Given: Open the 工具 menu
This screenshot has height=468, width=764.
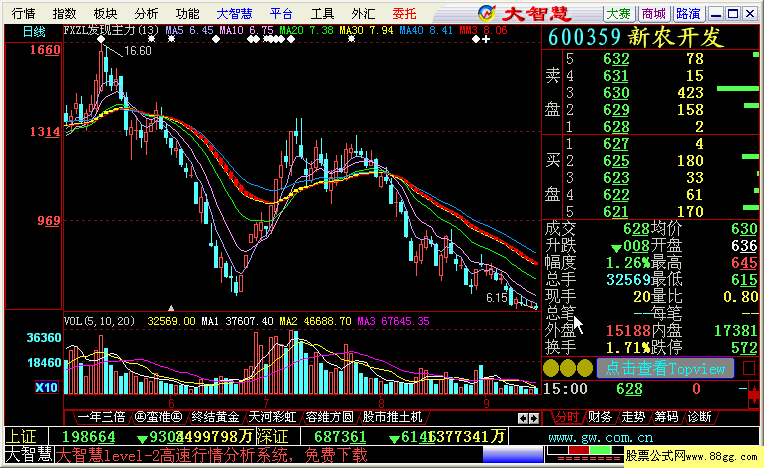Looking at the screenshot, I should [322, 14].
